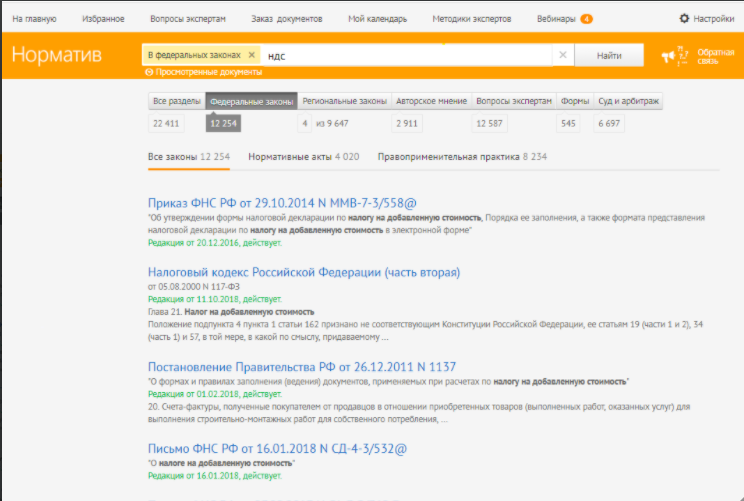Click the 'из 9 647' regional count
744x501 pixels.
(332, 123)
